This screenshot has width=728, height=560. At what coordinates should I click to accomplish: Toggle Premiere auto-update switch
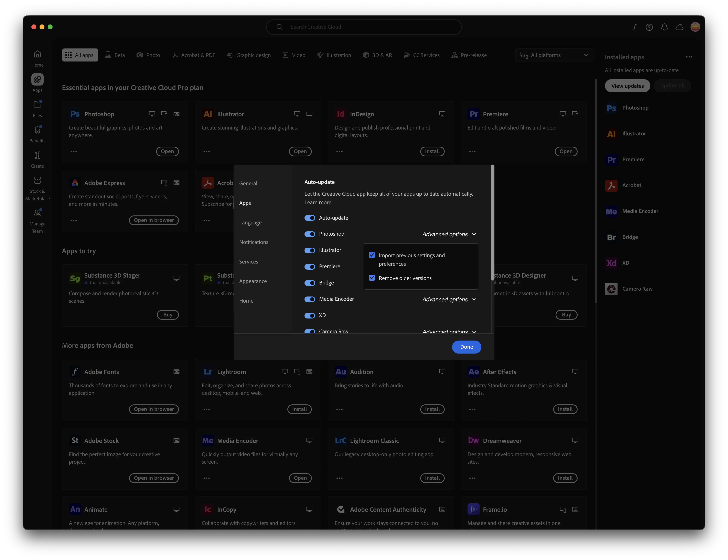coord(310,267)
